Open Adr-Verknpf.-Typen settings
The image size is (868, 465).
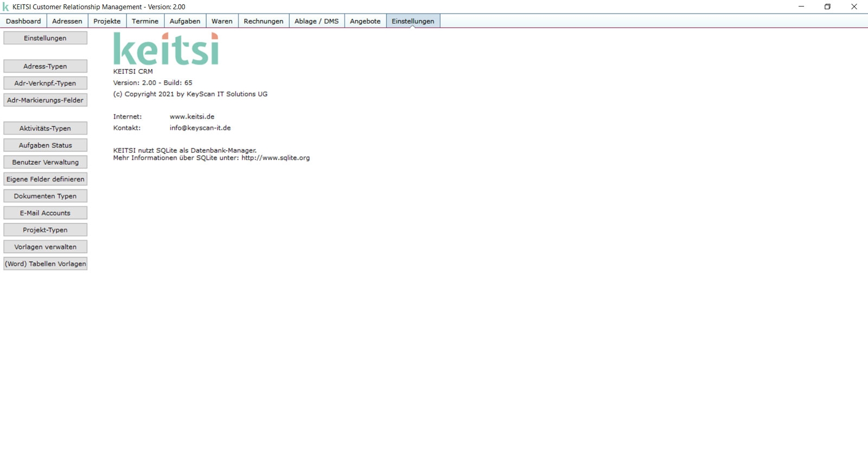[x=45, y=83]
